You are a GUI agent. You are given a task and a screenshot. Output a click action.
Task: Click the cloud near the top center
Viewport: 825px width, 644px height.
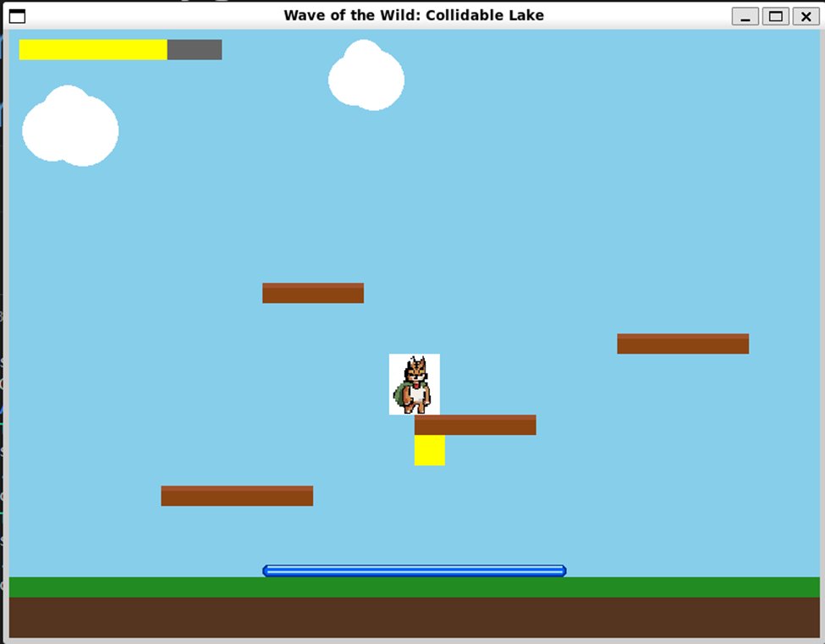point(366,76)
